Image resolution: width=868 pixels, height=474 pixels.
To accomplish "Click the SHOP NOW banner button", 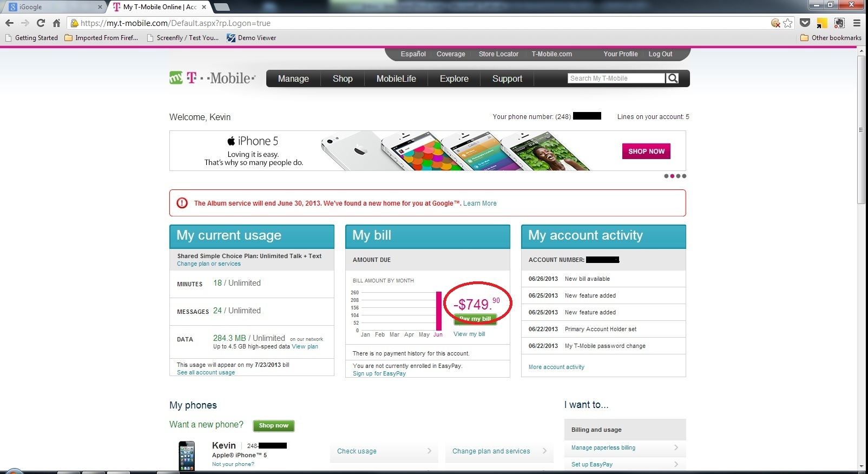I will [x=646, y=152].
